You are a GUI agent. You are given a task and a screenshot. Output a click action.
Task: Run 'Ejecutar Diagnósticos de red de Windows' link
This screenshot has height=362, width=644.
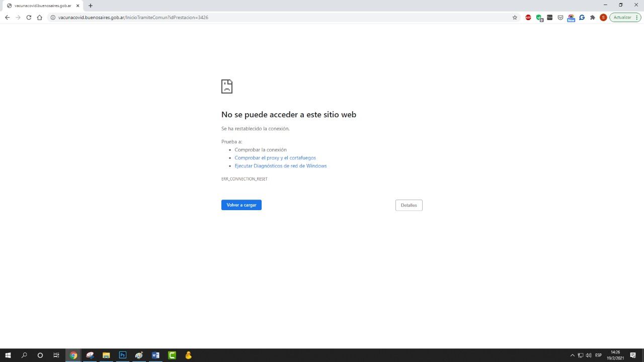[280, 166]
